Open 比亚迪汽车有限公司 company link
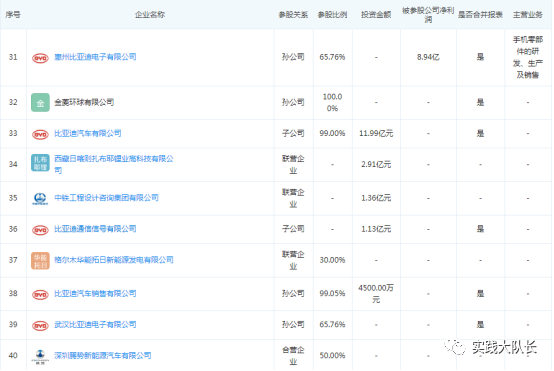554x371 pixels. (x=88, y=133)
